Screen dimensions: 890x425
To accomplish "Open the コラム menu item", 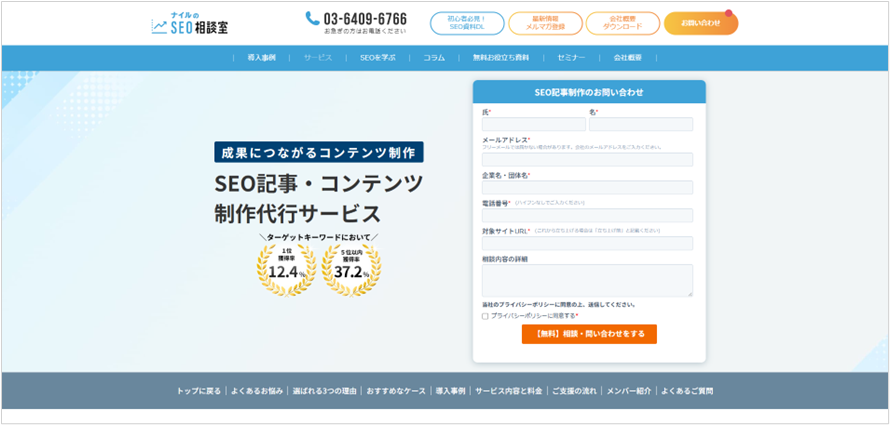I will pos(434,58).
